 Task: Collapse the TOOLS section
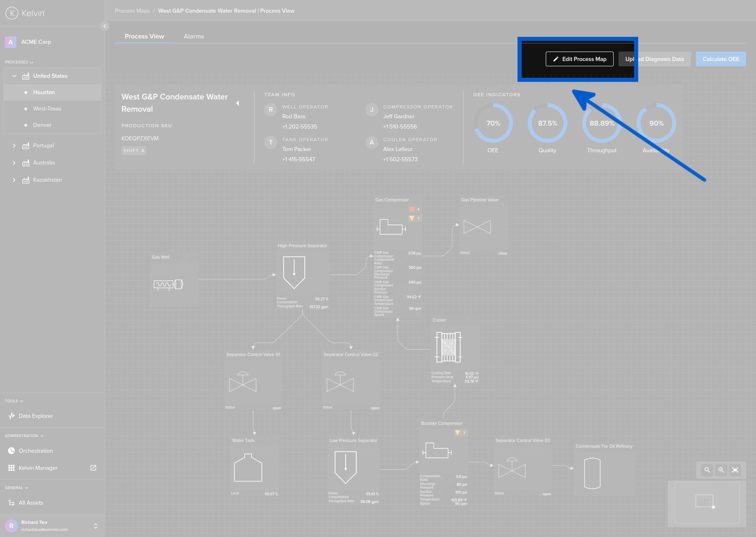click(x=21, y=401)
